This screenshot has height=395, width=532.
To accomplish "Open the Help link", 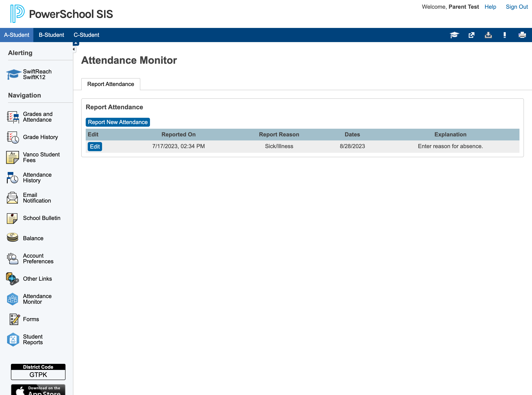I will click(490, 7).
